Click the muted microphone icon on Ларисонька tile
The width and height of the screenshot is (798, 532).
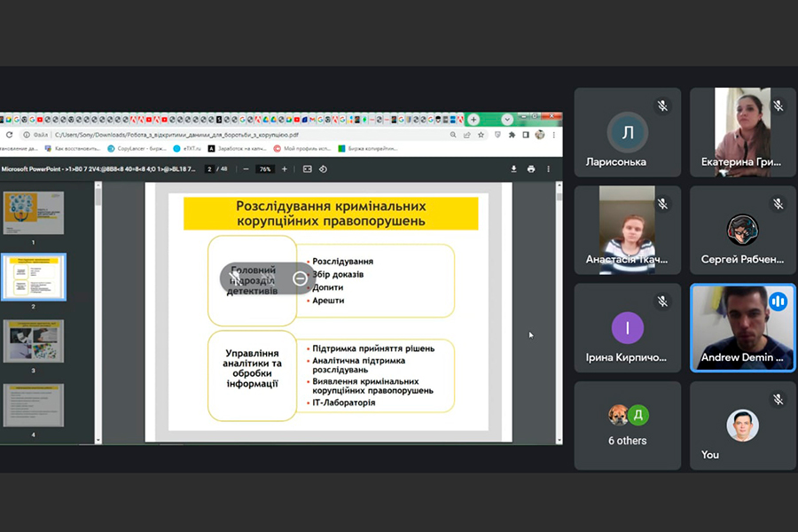click(662, 106)
